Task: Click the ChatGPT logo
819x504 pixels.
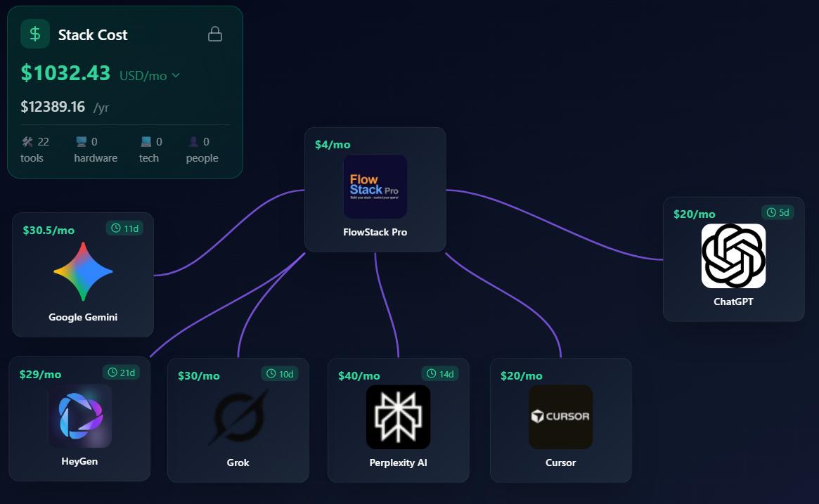Action: click(x=733, y=256)
